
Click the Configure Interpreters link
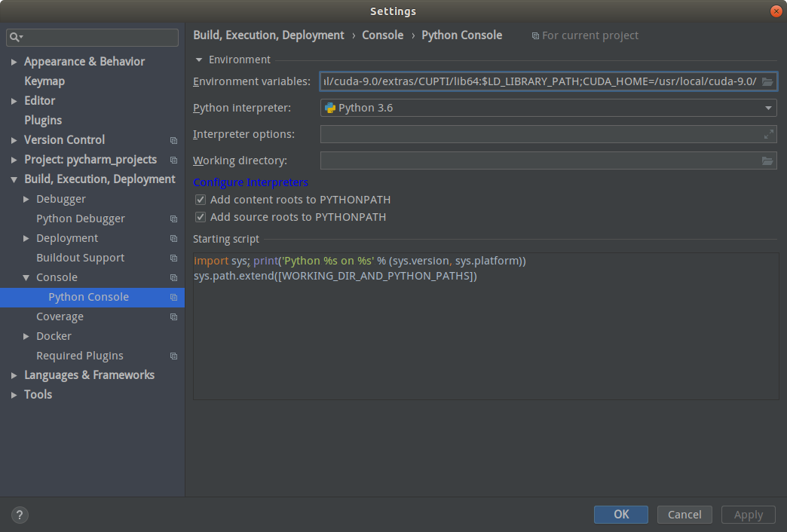tap(250, 182)
